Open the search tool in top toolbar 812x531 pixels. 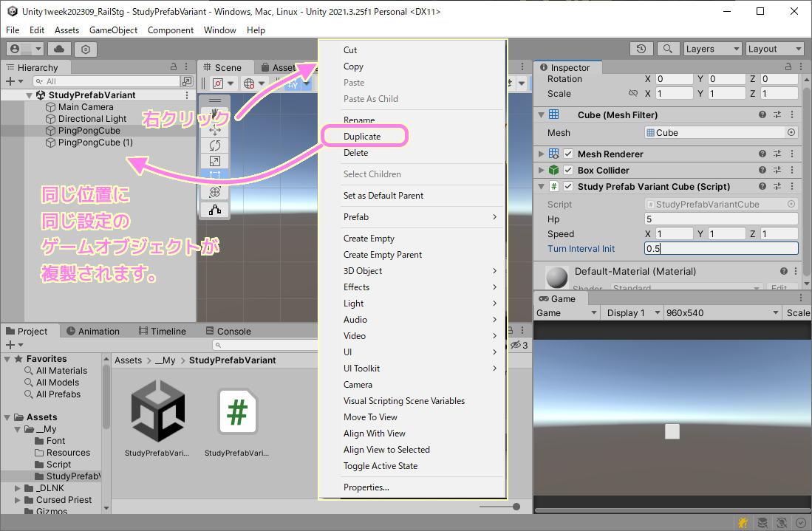(x=668, y=49)
